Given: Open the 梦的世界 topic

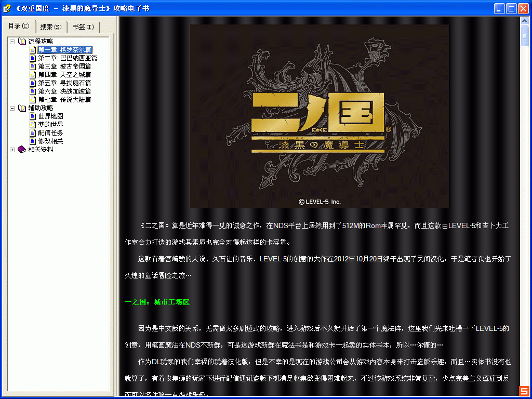Looking at the screenshot, I should (x=50, y=125).
